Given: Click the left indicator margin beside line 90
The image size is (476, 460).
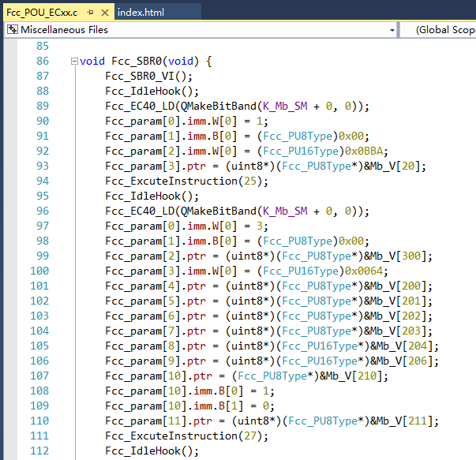Looking at the screenshot, I should click(10, 121).
